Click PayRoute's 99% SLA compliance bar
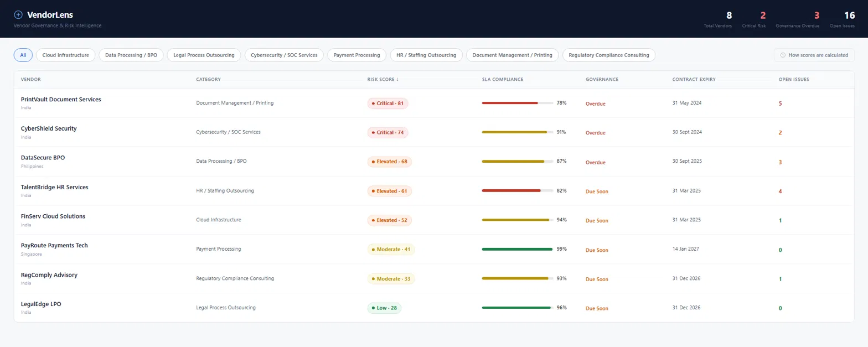The height and width of the screenshot is (347, 868). click(517, 250)
